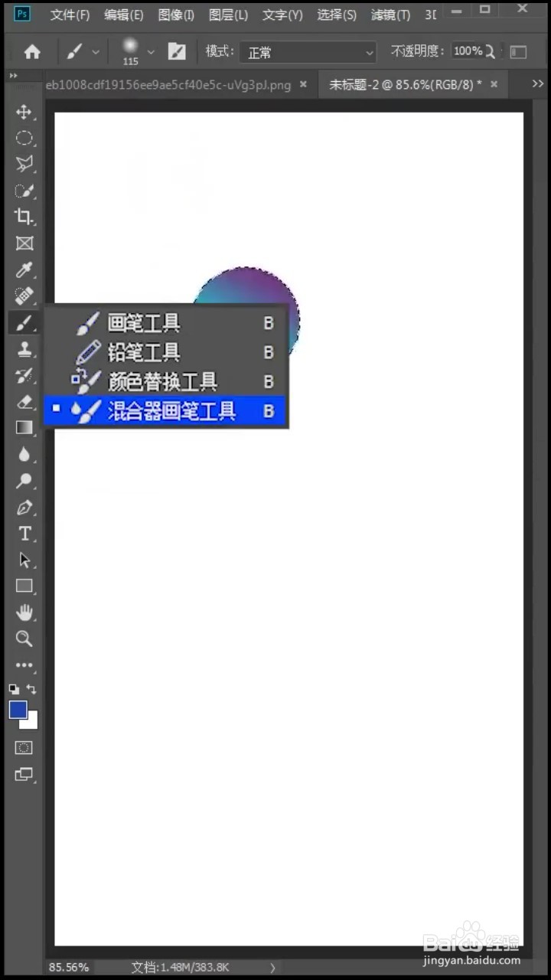Viewport: 551px width, 980px height.
Task: Select the Path Selection tool
Action: [x=24, y=560]
